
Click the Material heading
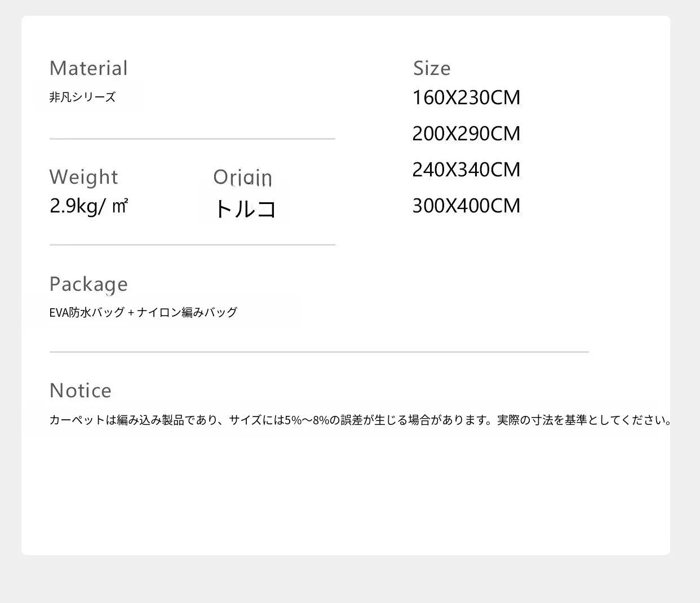tap(88, 68)
